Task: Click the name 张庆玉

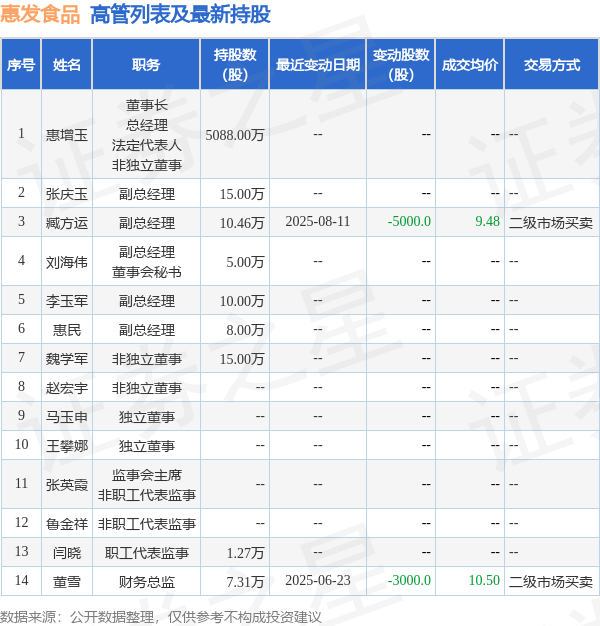Action: click(67, 194)
